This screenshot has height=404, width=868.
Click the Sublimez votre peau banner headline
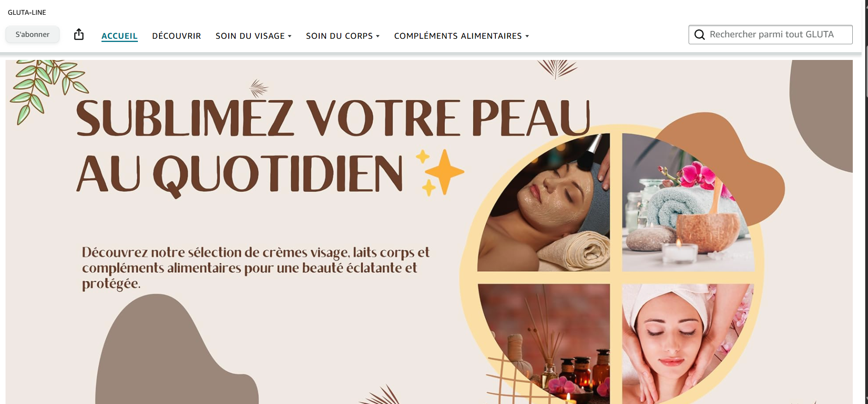(x=333, y=147)
